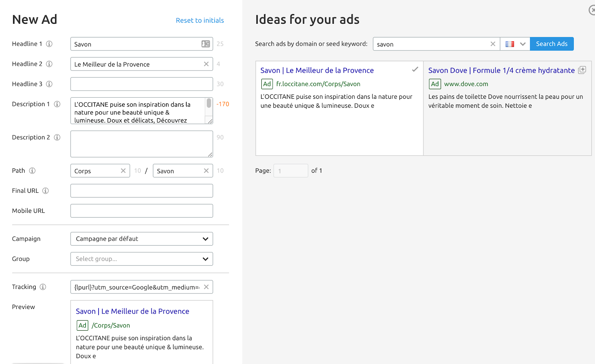Clear the Corps path field

pyautogui.click(x=123, y=170)
